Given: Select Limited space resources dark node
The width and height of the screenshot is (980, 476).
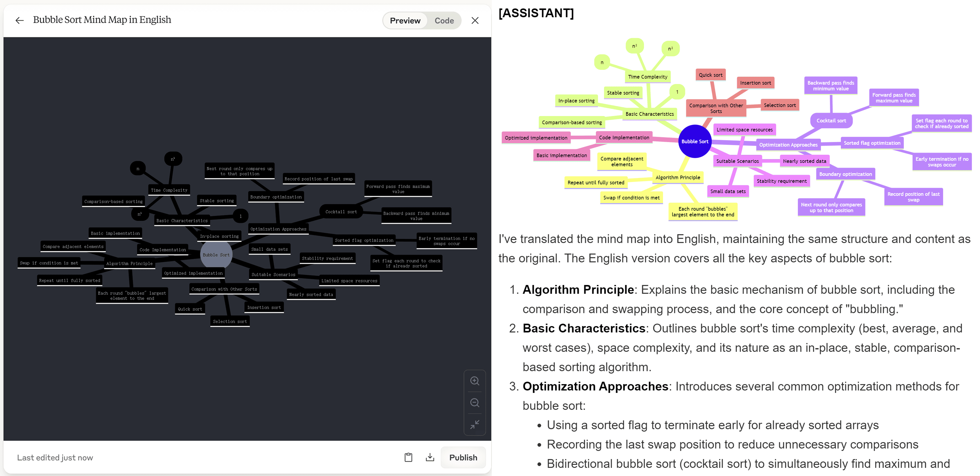Looking at the screenshot, I should coord(349,281).
